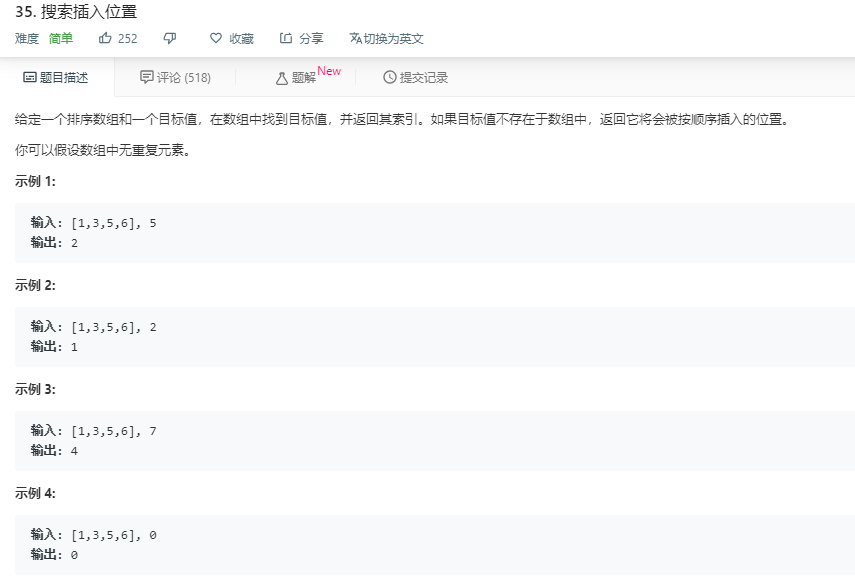Click the 示例 2: heading

coord(35,285)
